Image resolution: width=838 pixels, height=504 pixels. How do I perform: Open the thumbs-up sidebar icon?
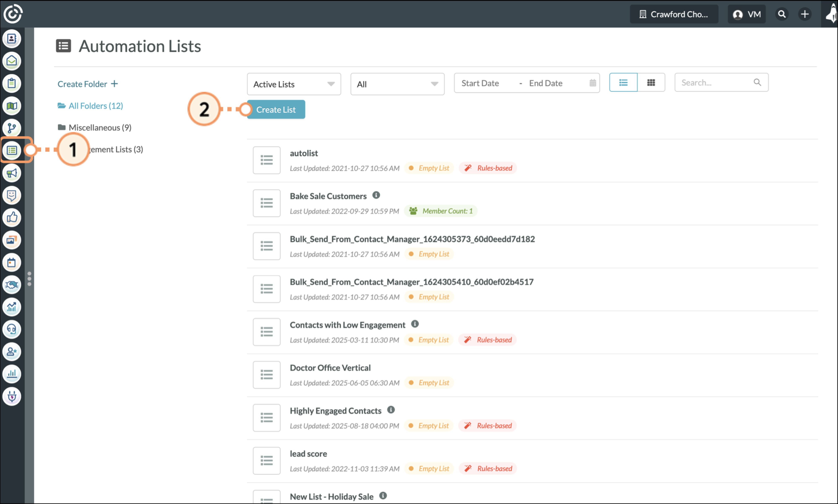click(x=12, y=217)
